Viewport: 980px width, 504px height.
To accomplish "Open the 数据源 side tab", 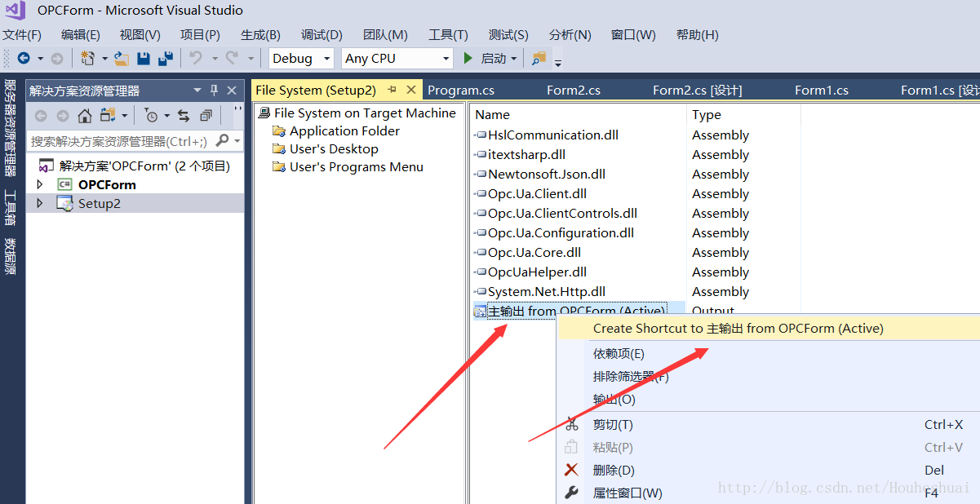I will click(11, 256).
